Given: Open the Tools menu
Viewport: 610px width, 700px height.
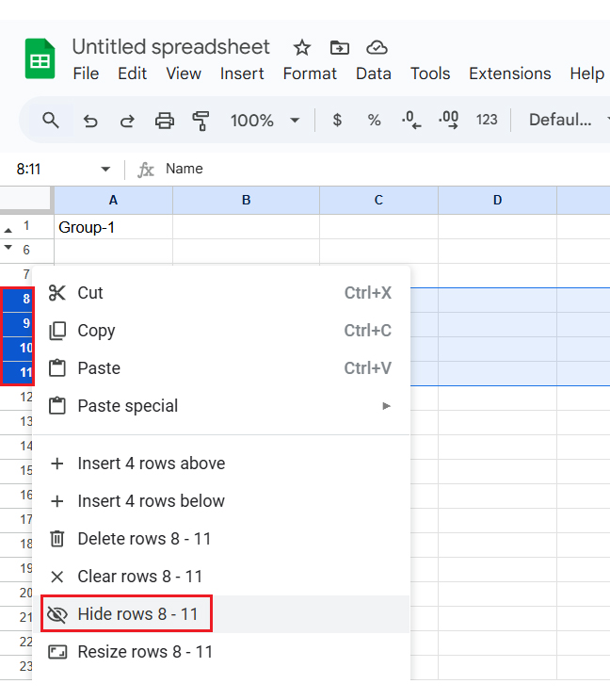Looking at the screenshot, I should (x=430, y=73).
